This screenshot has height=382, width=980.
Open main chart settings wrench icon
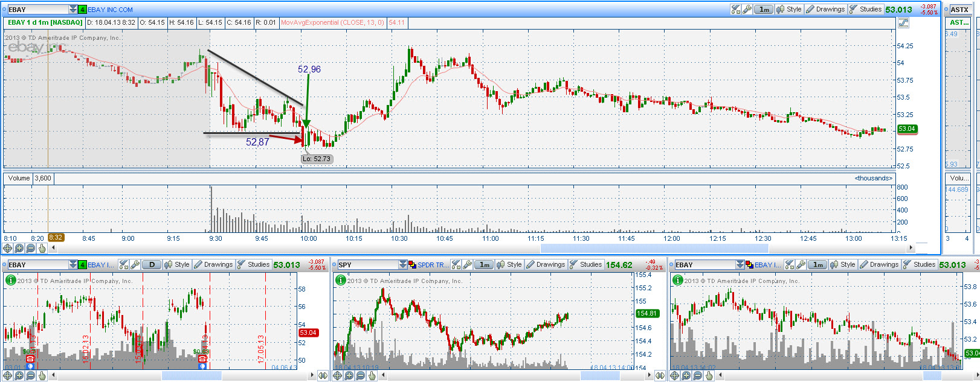[747, 9]
